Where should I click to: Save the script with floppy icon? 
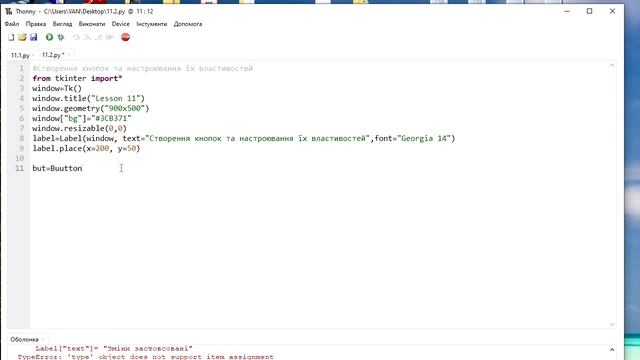(x=33, y=37)
